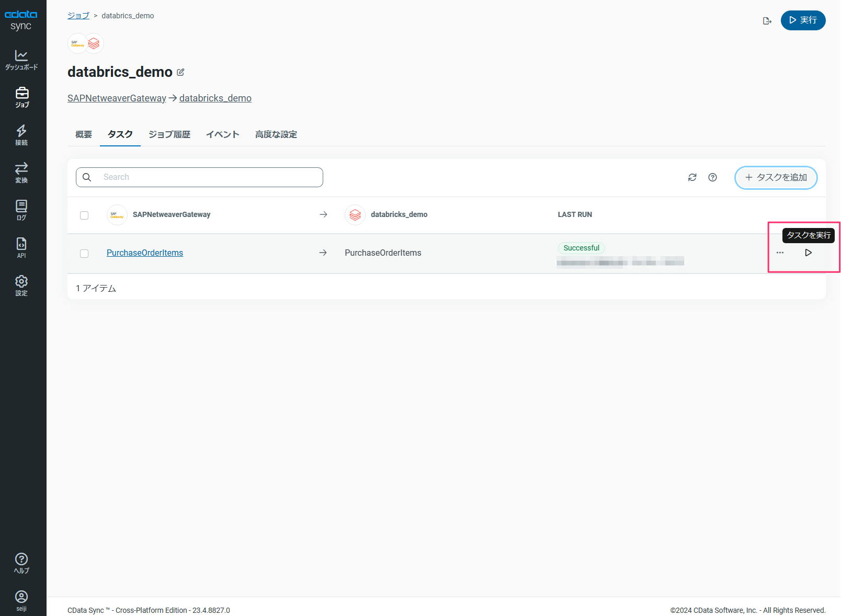Click the destination PurchaseOrderItems table name
This screenshot has width=841, height=616.
383,253
